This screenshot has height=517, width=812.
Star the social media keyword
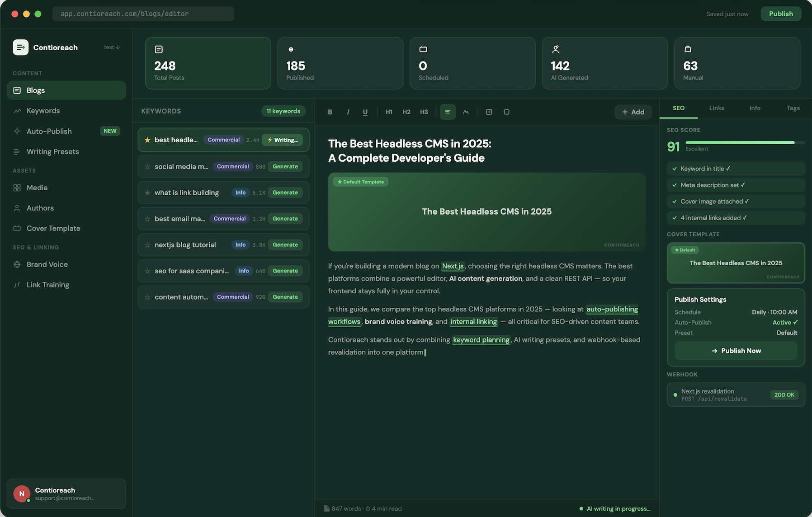pos(147,167)
